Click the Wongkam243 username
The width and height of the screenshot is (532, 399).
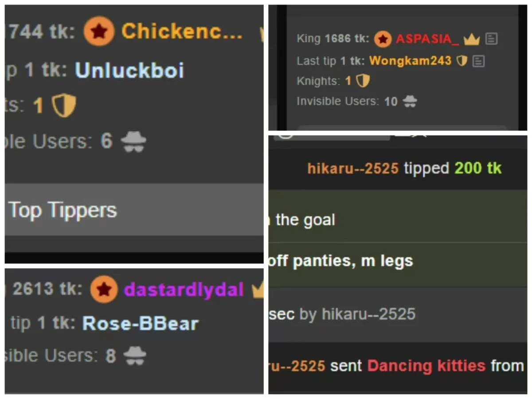410,61
